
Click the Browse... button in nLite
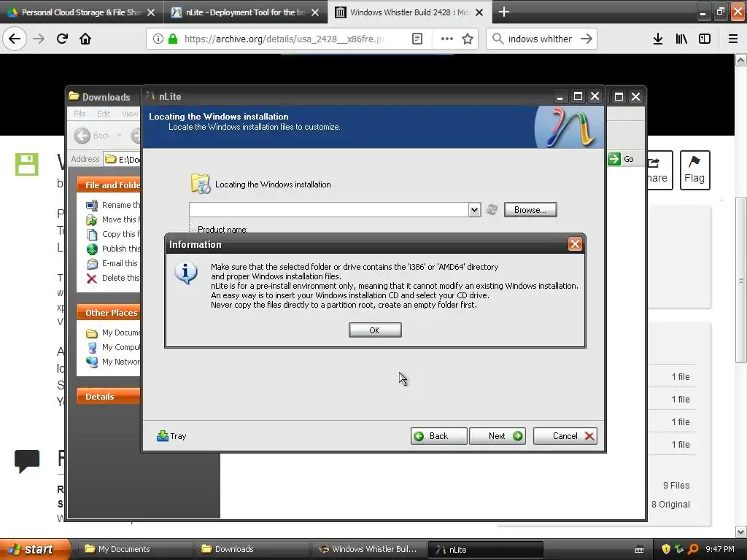(x=530, y=210)
